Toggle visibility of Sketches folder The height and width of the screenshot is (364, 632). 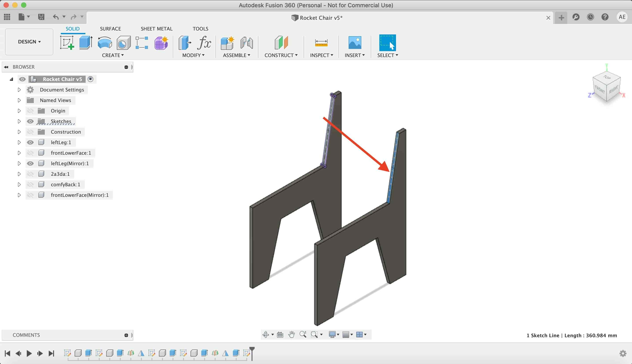(x=30, y=122)
